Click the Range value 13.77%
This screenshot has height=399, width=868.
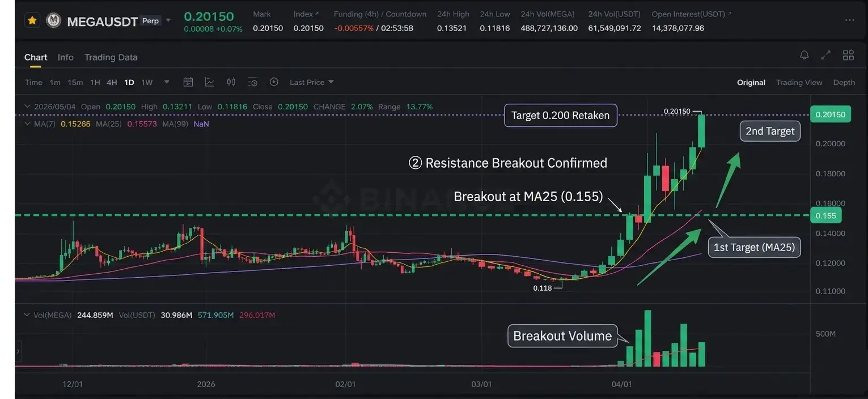[x=420, y=107]
